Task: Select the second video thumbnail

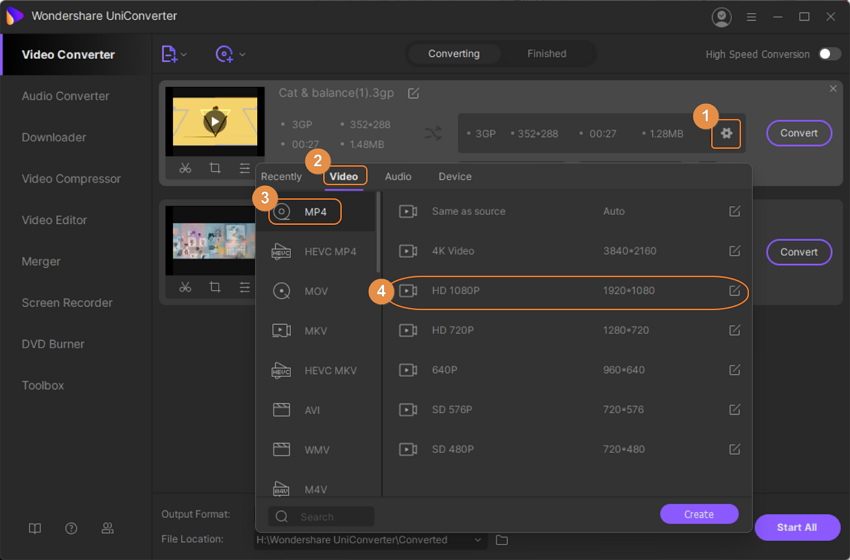Action: 210,241
